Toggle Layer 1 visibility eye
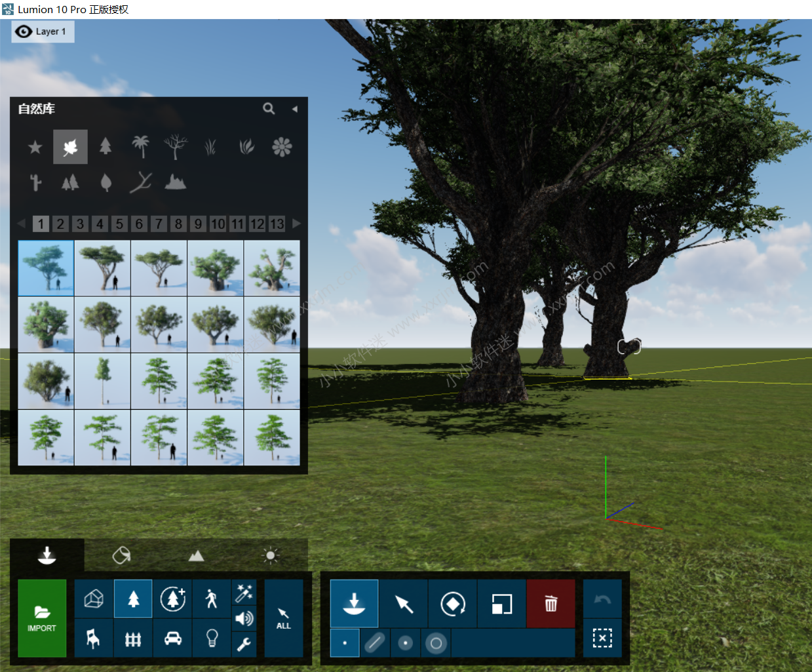The width and height of the screenshot is (812, 672). click(24, 31)
